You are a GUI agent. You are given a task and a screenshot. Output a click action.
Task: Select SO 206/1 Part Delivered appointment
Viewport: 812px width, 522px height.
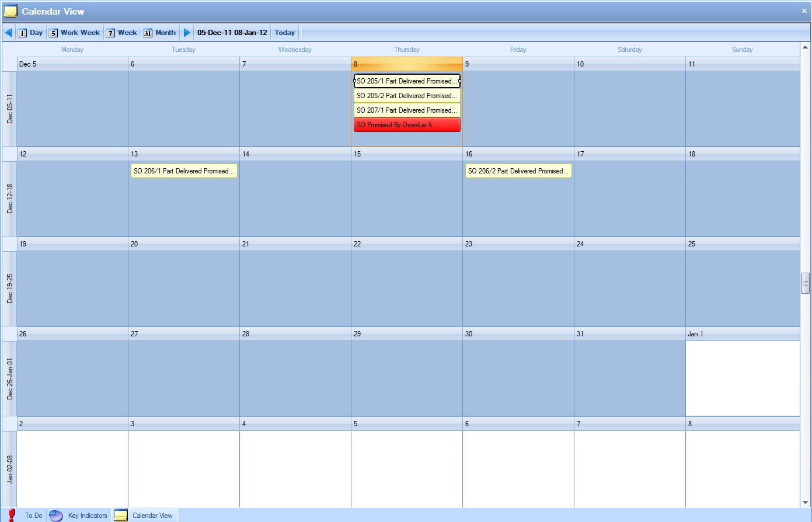point(184,171)
